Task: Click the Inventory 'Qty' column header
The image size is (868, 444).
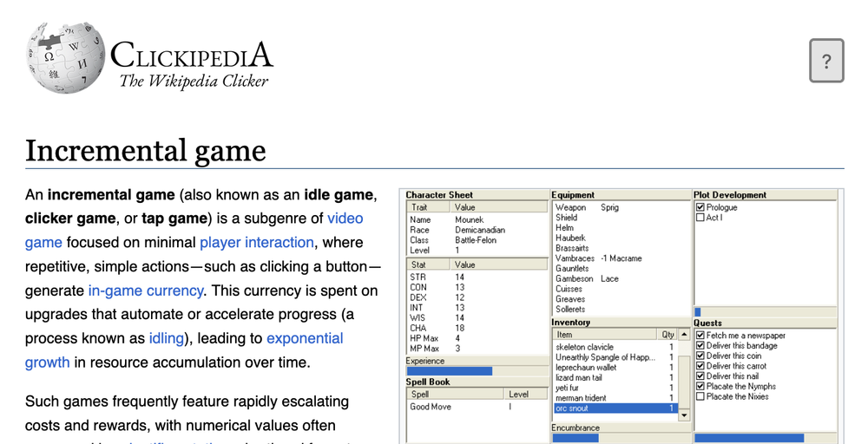Action: click(667, 335)
